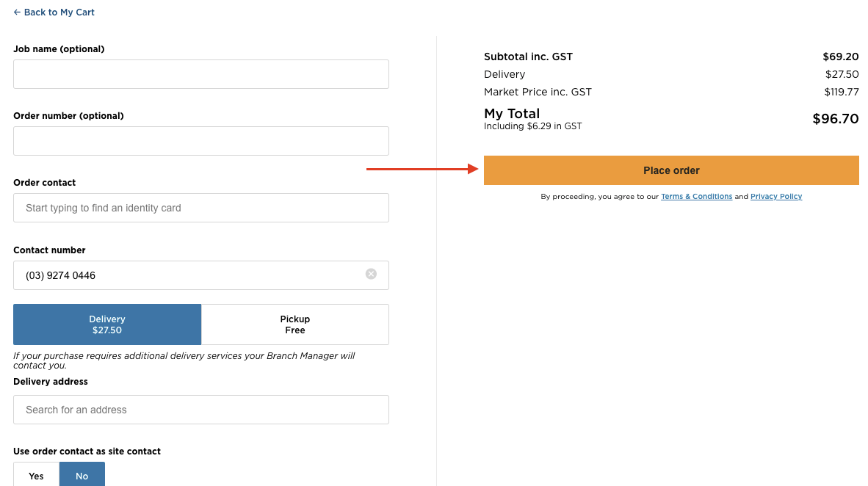Click the Order contact label text

45,183
